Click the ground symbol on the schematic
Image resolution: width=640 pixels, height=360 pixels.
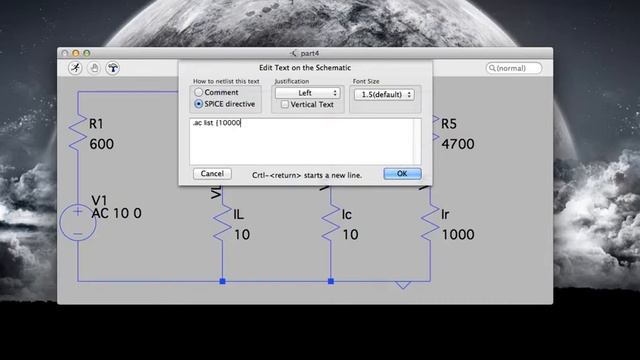pos(403,285)
